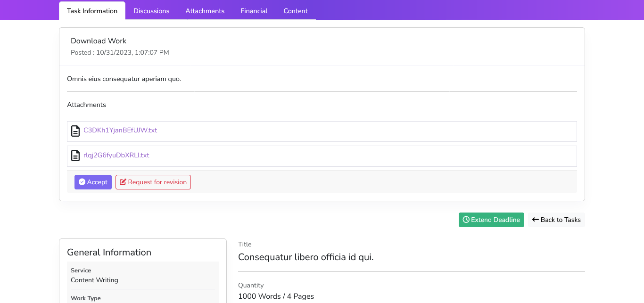
Task: Go to the Financial tab
Action: (254, 11)
